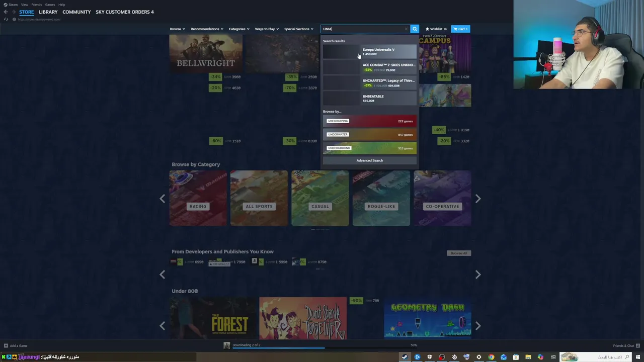The image size is (644, 362).
Task: Browse by UNDERGROUND tag
Action: pyautogui.click(x=370, y=148)
